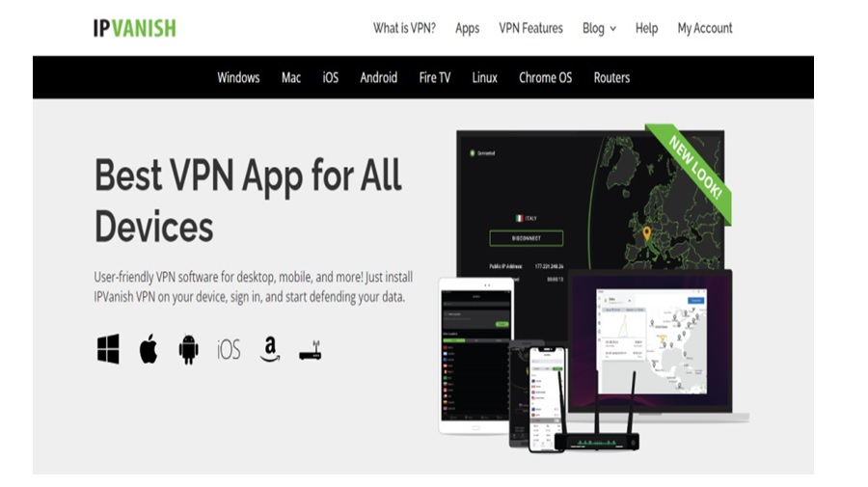Viewport: 868px width, 487px height.
Task: Go to VPN Features
Action: click(530, 28)
